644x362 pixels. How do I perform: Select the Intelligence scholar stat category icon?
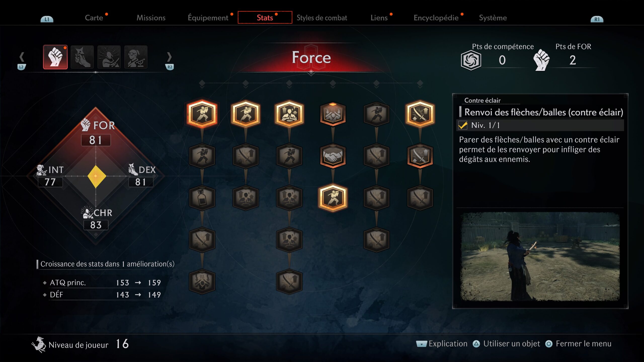tap(136, 57)
